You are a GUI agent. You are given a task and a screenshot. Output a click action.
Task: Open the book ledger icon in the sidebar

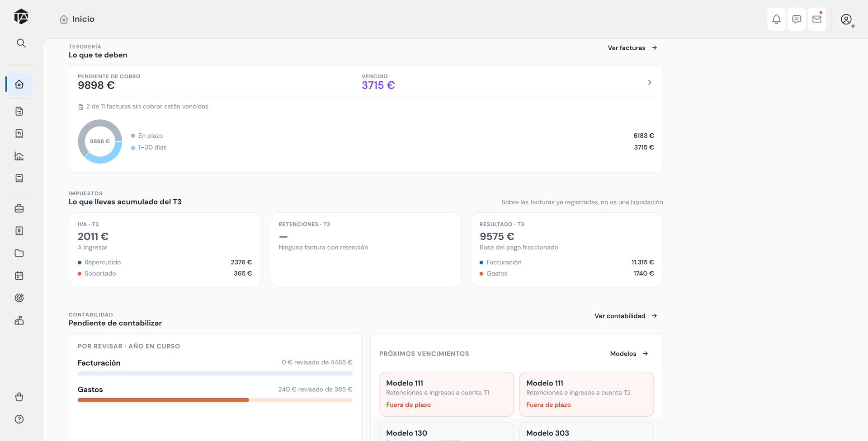coord(19,178)
